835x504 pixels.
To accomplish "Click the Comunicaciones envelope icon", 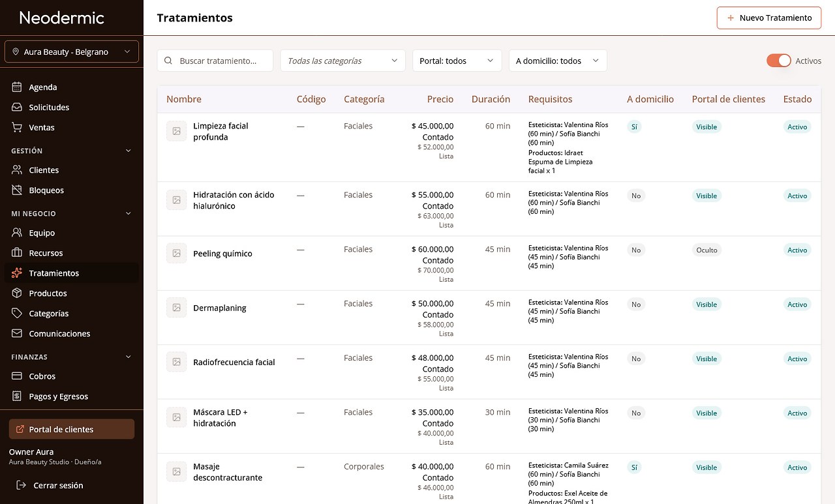I will tap(17, 334).
